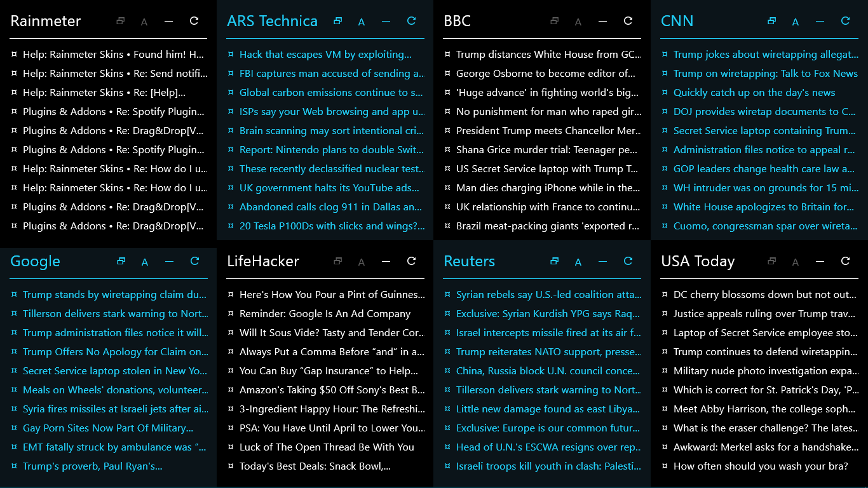
Task: Click the dash icon in ARS Technica header
Action: pos(386,22)
